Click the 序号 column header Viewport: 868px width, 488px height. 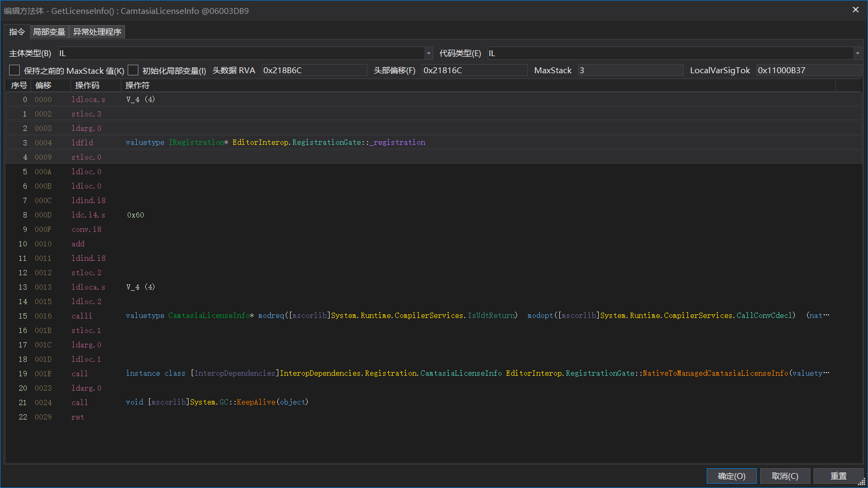coord(19,86)
